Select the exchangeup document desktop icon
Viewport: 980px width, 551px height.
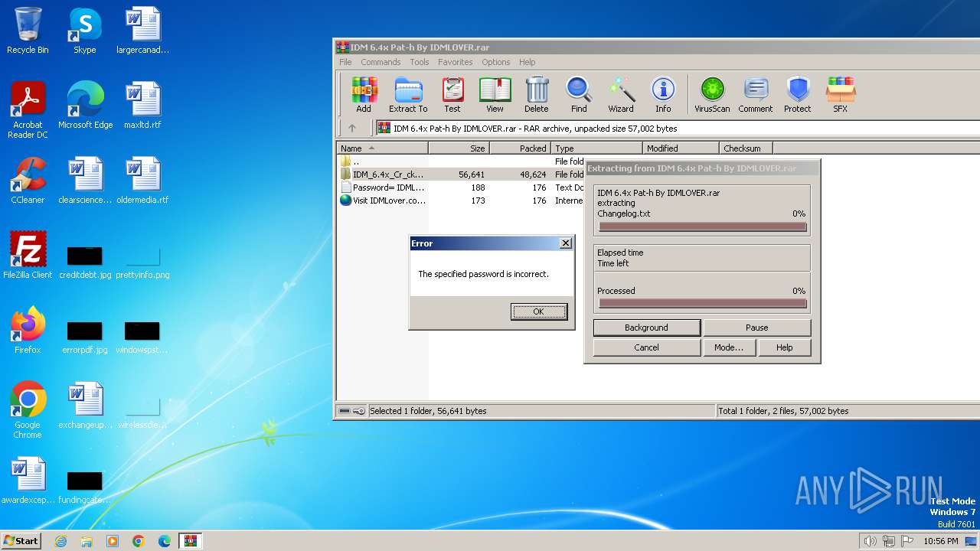pos(85,406)
